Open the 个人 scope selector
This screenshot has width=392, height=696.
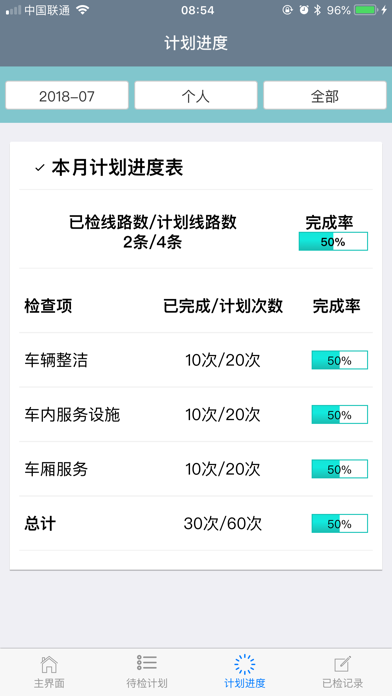click(x=196, y=95)
